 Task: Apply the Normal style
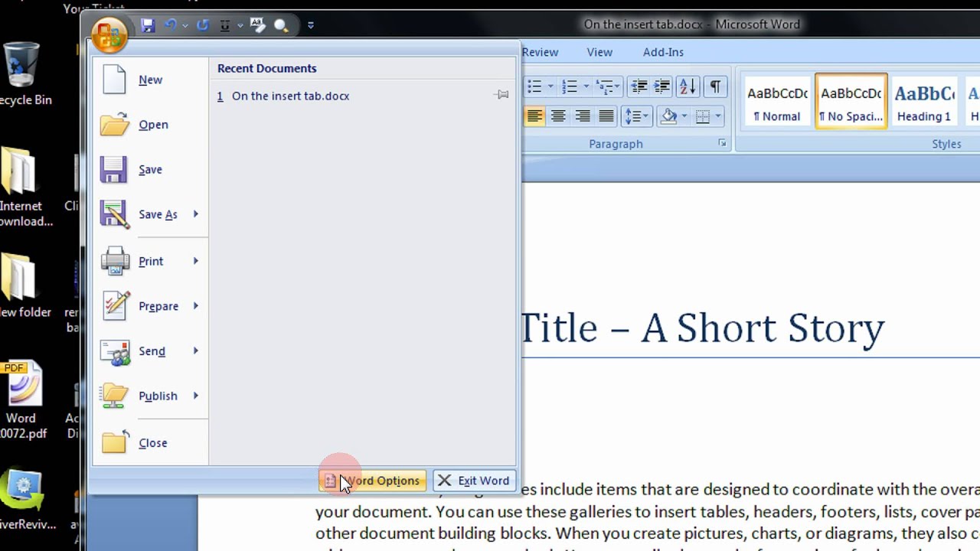coord(777,102)
